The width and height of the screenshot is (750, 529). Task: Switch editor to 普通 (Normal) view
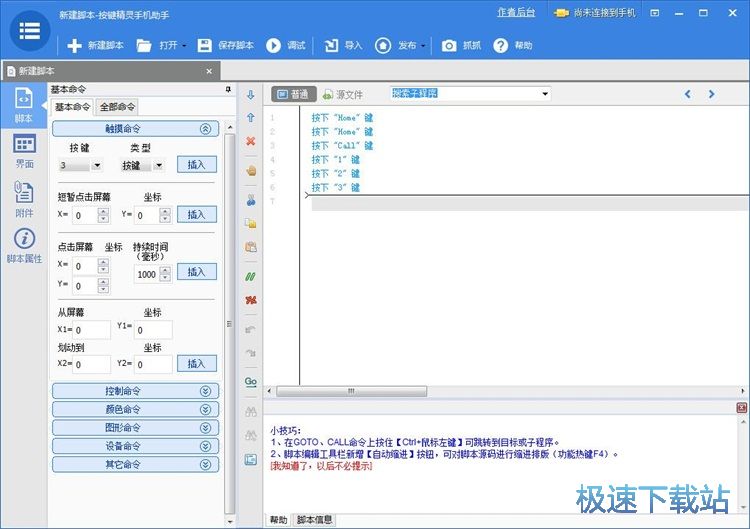293,94
